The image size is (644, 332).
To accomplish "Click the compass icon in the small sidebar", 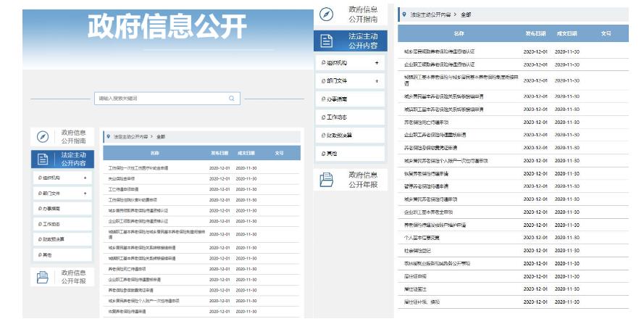I will (x=43, y=137).
